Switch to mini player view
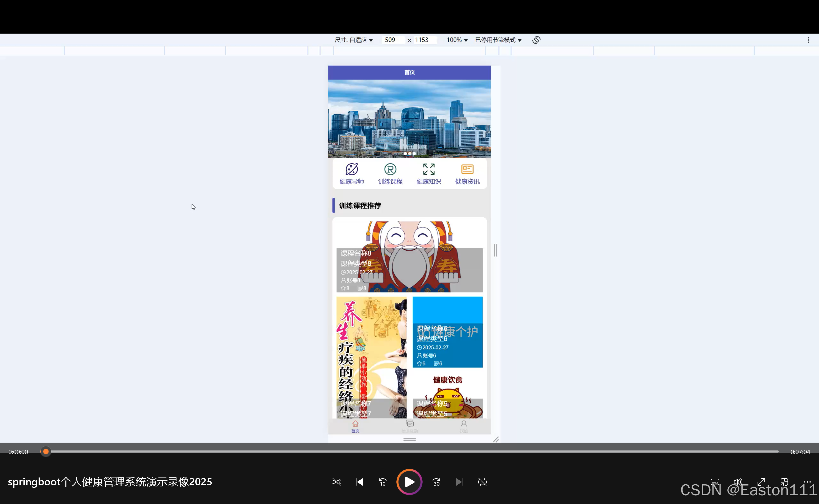 point(784,482)
